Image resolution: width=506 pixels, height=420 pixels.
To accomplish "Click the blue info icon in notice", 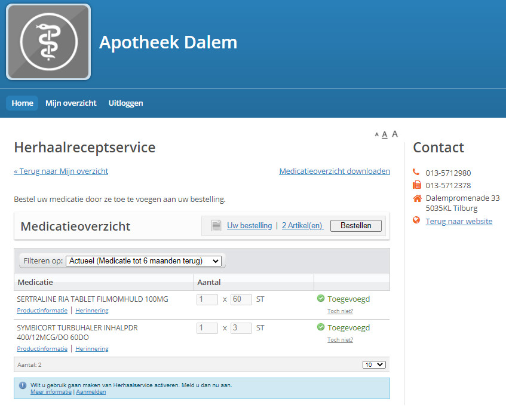I will click(23, 385).
